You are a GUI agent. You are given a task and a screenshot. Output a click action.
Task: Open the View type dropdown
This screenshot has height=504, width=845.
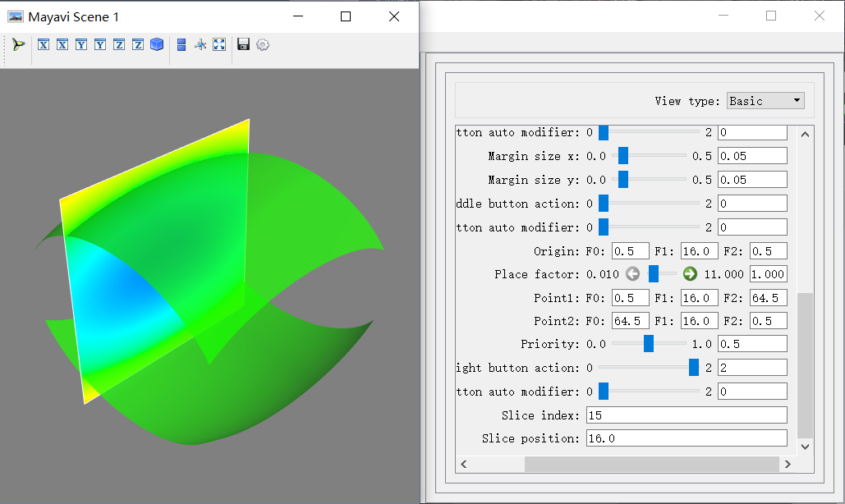tap(794, 100)
